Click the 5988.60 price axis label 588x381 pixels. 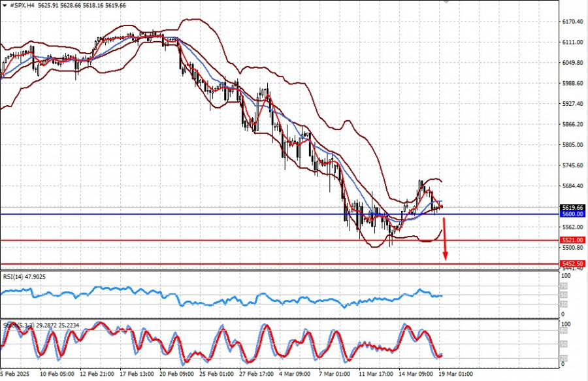tap(572, 83)
